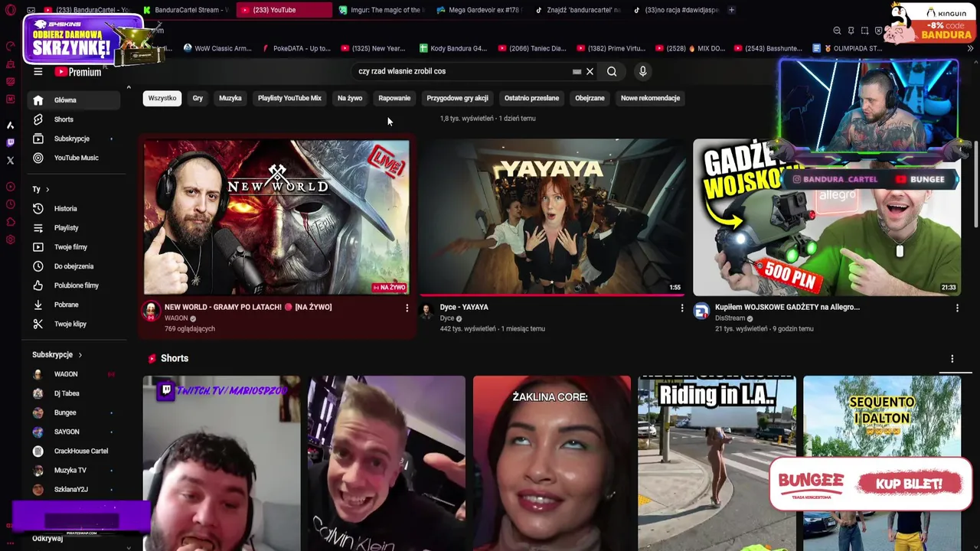
Task: Open the YAYAYA video thumbnail
Action: [x=551, y=217]
